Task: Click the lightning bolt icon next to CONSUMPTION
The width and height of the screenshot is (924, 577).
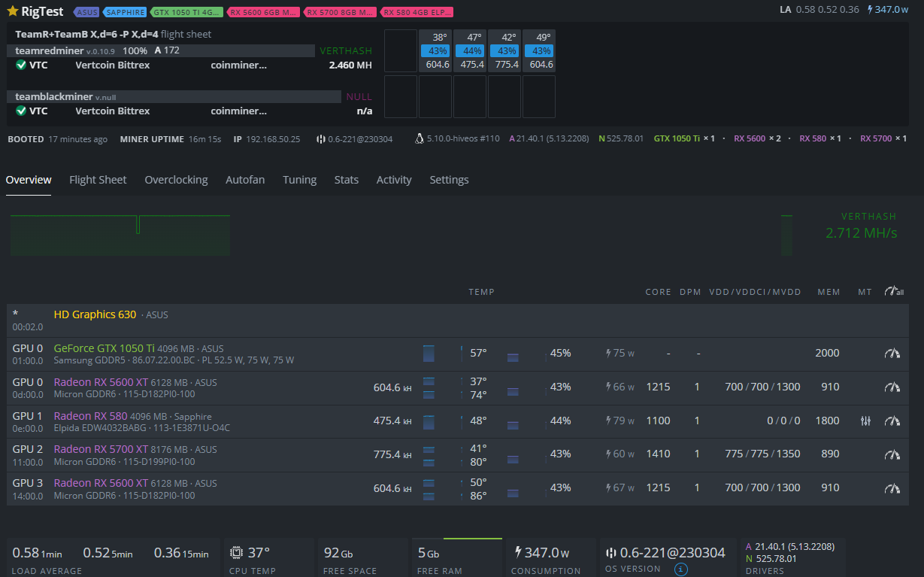Action: click(517, 551)
